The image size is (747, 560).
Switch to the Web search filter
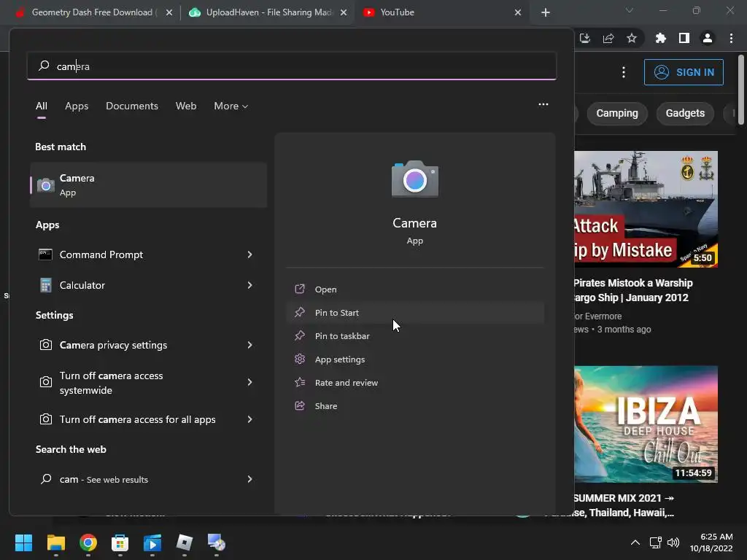click(186, 106)
